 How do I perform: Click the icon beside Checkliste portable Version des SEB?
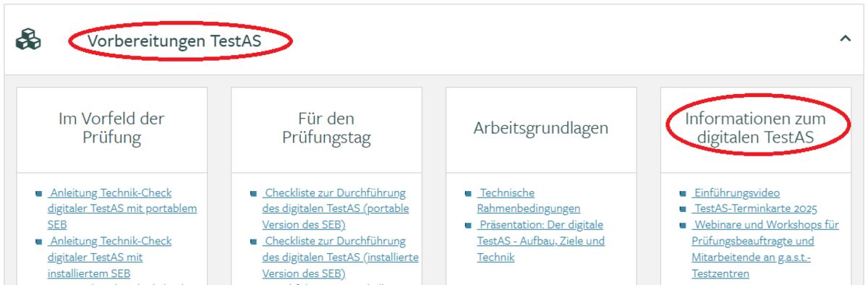[254, 194]
